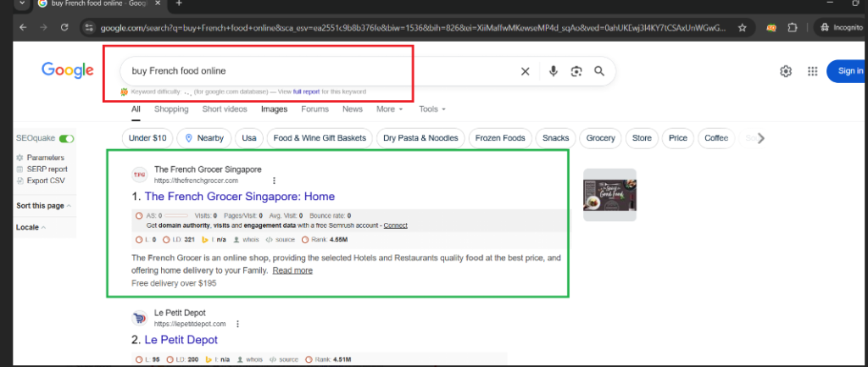Viewport: 868px width, 367px height.
Task: Open Google Settings gear icon
Action: point(786,71)
